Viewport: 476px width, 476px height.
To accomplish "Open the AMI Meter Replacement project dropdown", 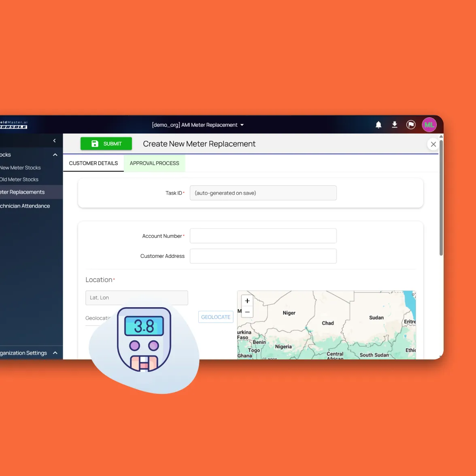I will [x=198, y=125].
